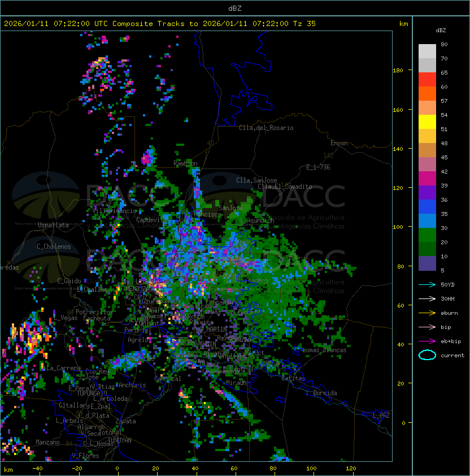Click the '50YD' legend label
Screen dimensions: 470x476
coord(447,285)
